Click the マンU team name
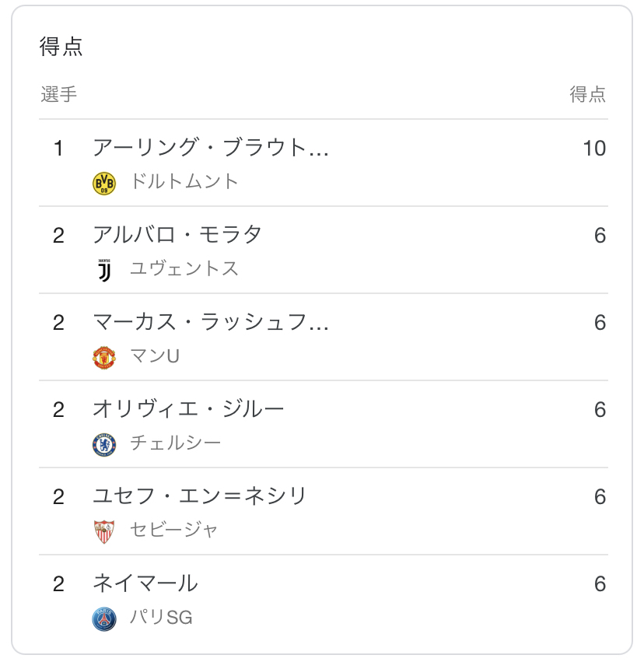 pos(155,356)
